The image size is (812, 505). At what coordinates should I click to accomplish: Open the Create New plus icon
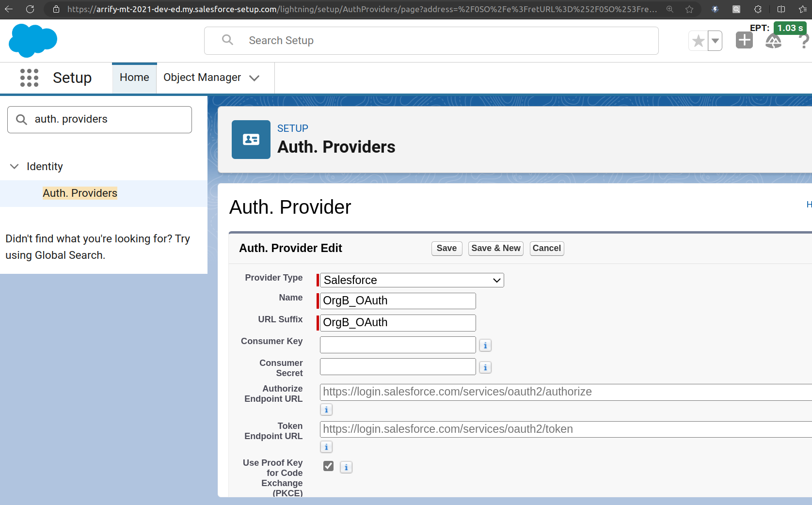click(x=744, y=40)
